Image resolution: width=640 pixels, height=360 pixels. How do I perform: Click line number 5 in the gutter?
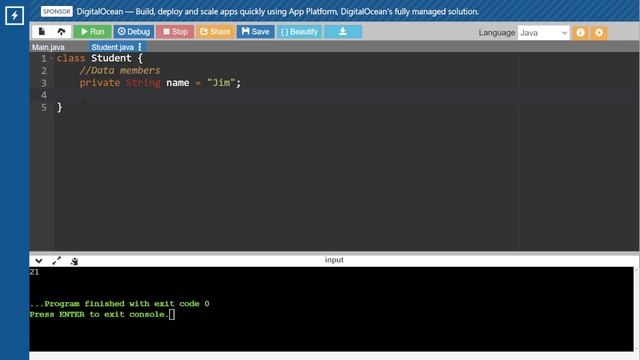pos(44,107)
